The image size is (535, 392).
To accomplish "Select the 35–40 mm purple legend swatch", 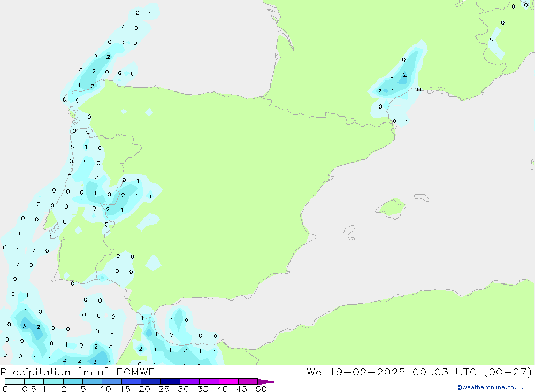I will [x=209, y=381].
